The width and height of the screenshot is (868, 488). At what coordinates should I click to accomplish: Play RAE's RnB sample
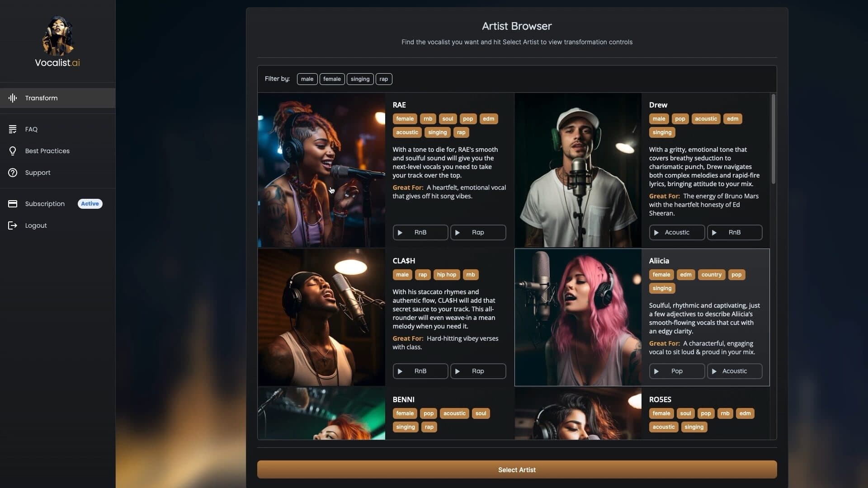click(420, 232)
